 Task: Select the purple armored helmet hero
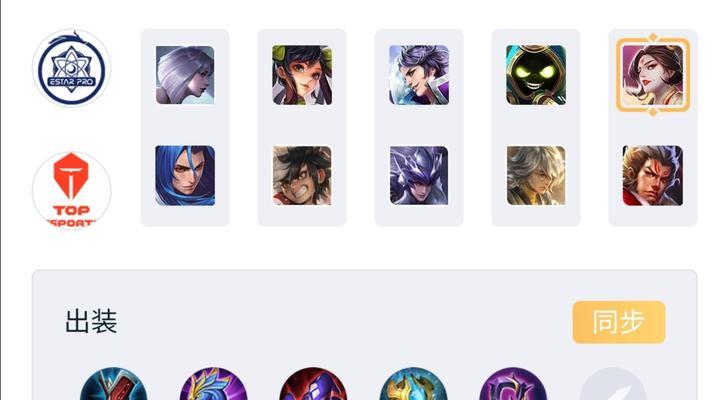[x=419, y=175]
